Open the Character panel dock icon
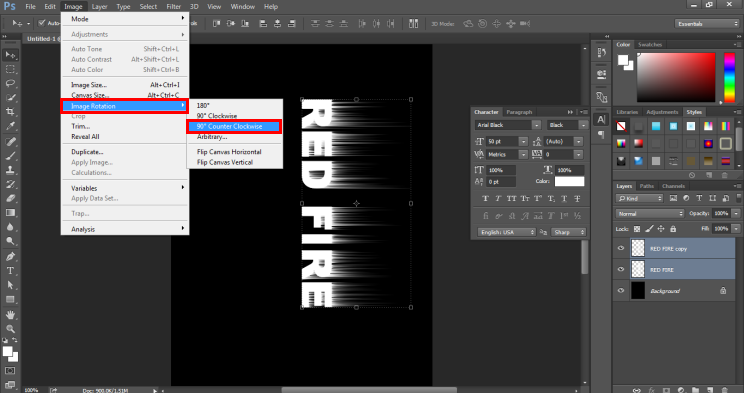 601,120
